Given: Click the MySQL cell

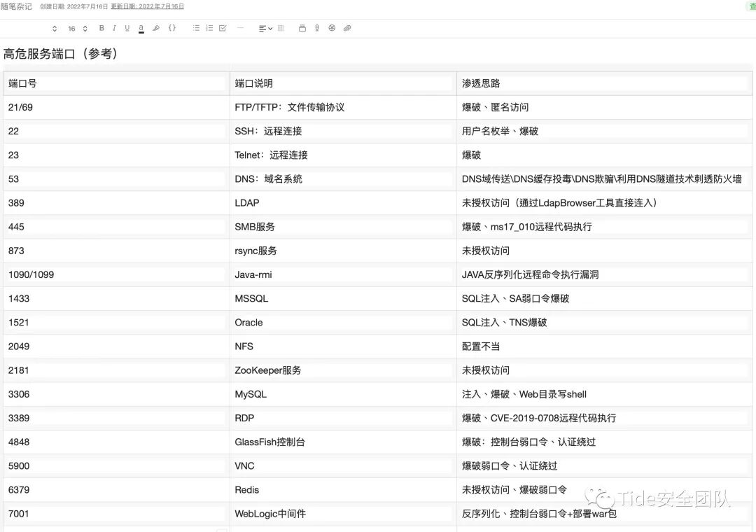Looking at the screenshot, I should pos(343,394).
